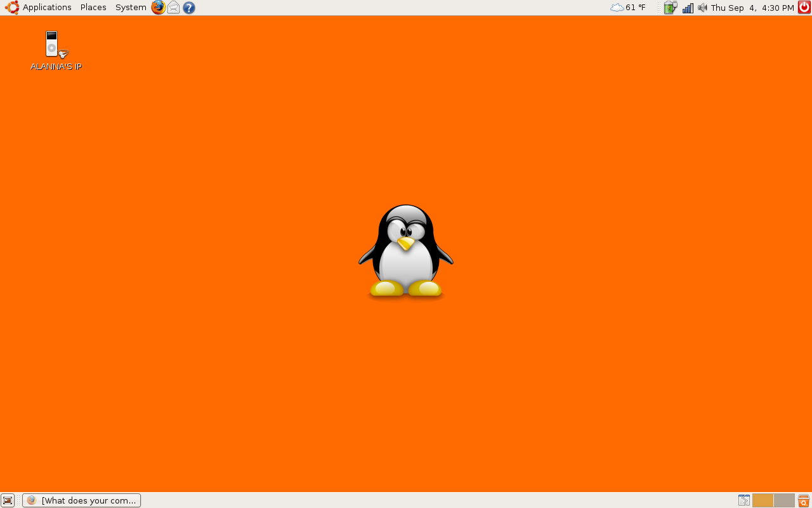The image size is (812, 508).
Task: Click the network signal strength icon
Action: point(688,7)
